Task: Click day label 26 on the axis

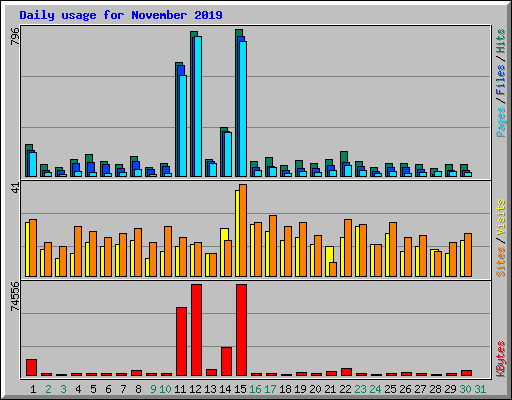Action: [405, 389]
